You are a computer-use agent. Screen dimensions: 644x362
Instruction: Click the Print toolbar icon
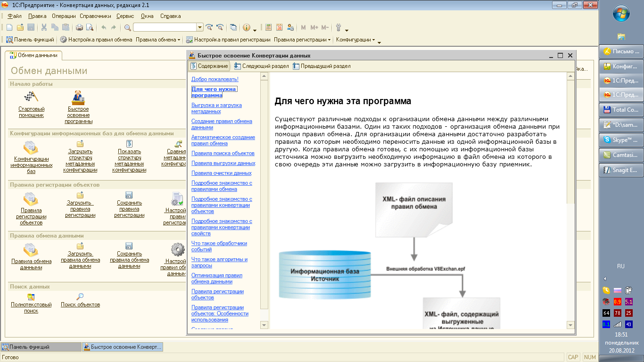79,28
